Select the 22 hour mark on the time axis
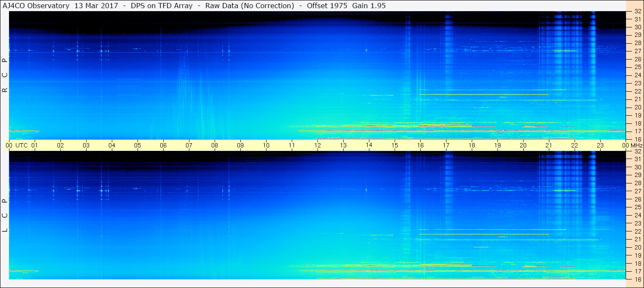 click(x=575, y=145)
